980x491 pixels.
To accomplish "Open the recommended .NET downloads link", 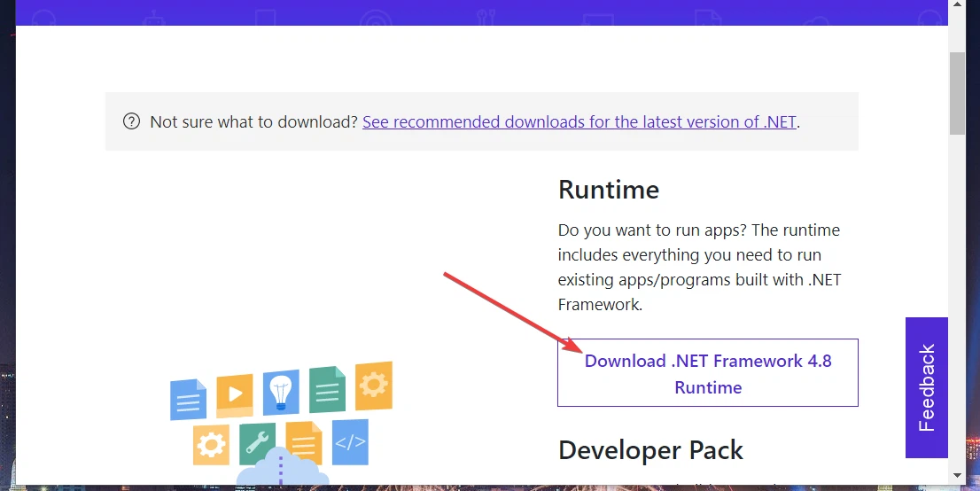I will click(x=579, y=121).
